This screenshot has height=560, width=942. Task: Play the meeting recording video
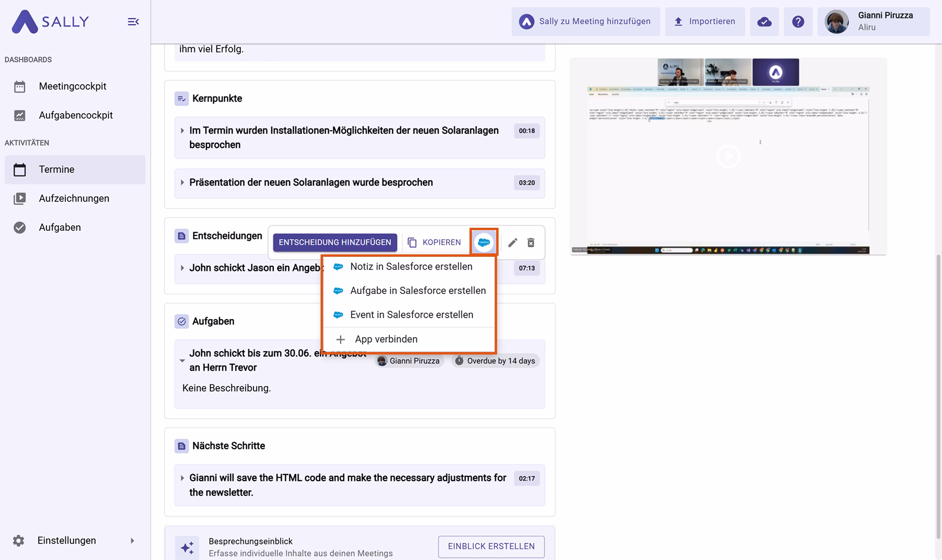click(x=728, y=157)
